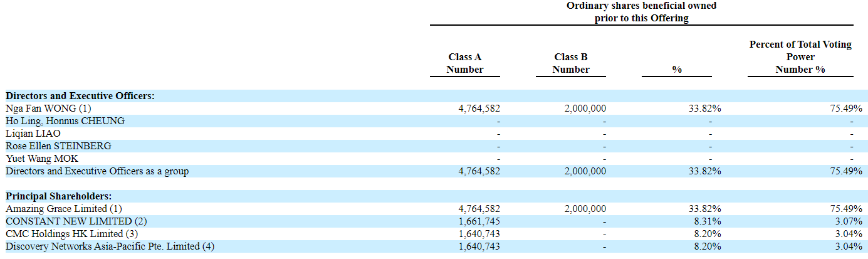This screenshot has width=868, height=259.
Task: Select the CONSTANT NEW LIMITED (2) entry
Action: tap(69, 221)
